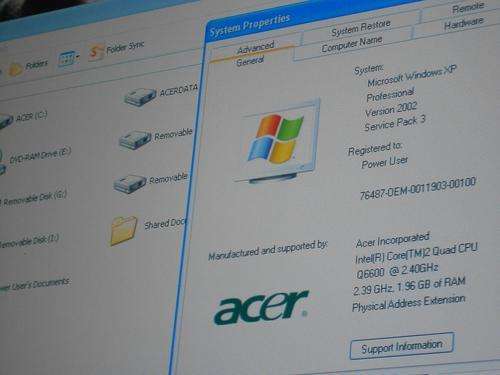Open the Shared Documents folder icon
500x375 pixels.
pos(124,231)
